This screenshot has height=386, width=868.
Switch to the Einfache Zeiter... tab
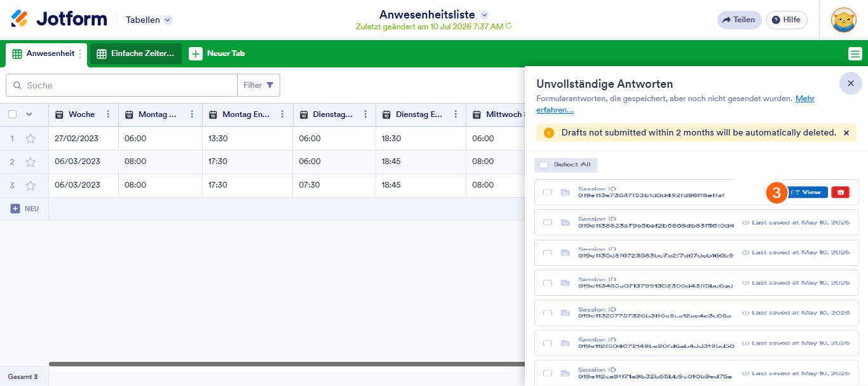136,54
